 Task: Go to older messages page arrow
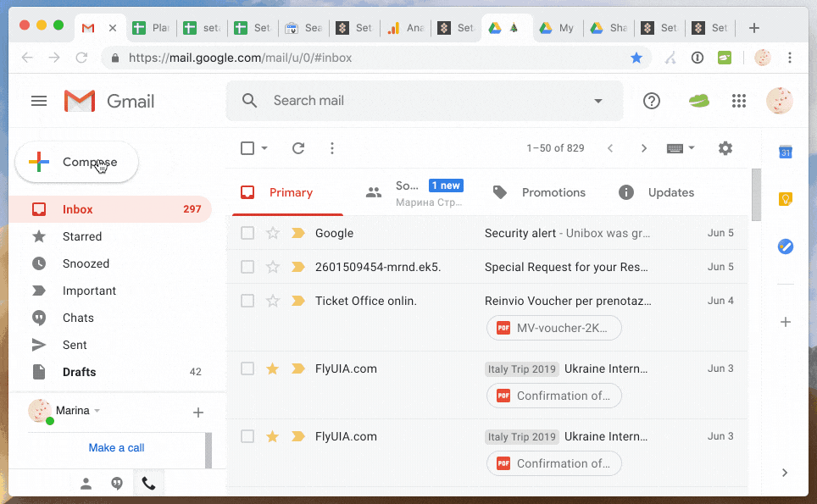click(x=644, y=148)
